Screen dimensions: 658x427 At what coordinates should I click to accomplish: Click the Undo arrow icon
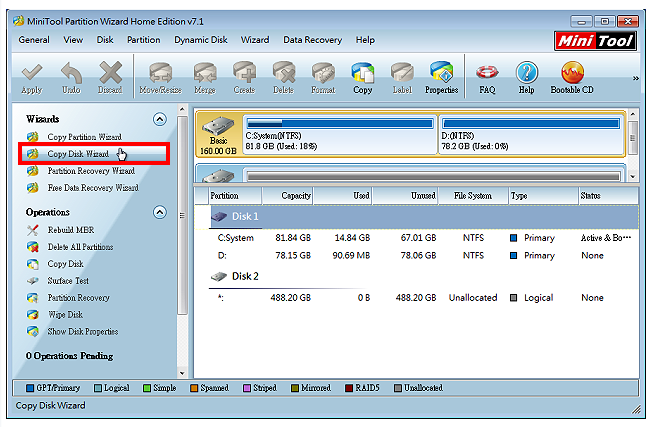71,72
